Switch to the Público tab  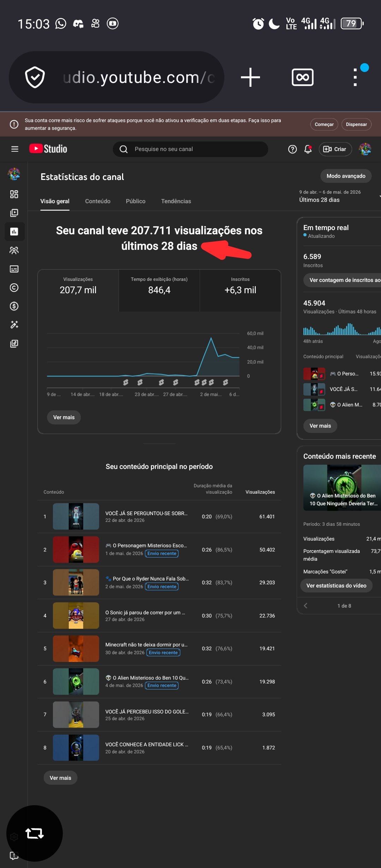coord(135,201)
